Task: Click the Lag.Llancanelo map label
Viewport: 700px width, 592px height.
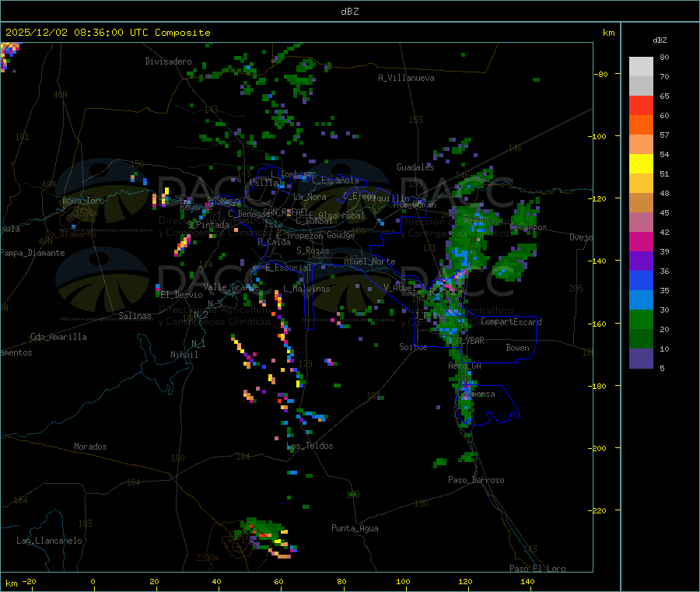Action: (x=49, y=541)
